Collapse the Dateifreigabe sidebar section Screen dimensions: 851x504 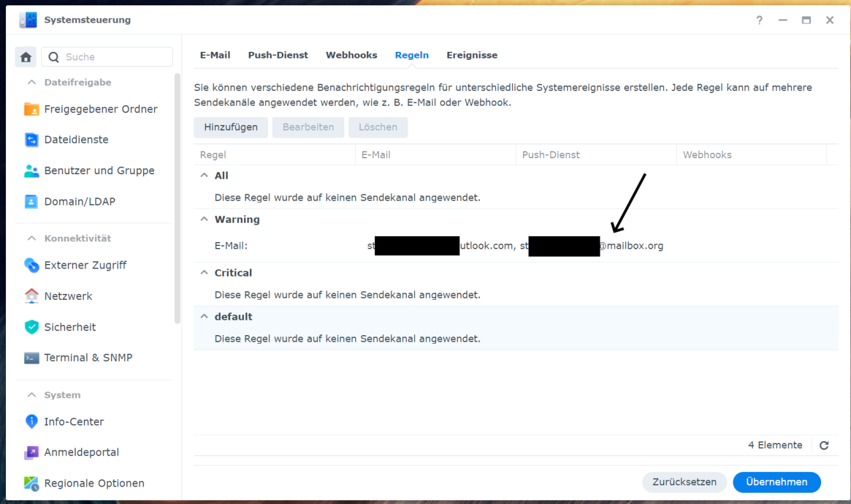(x=31, y=82)
